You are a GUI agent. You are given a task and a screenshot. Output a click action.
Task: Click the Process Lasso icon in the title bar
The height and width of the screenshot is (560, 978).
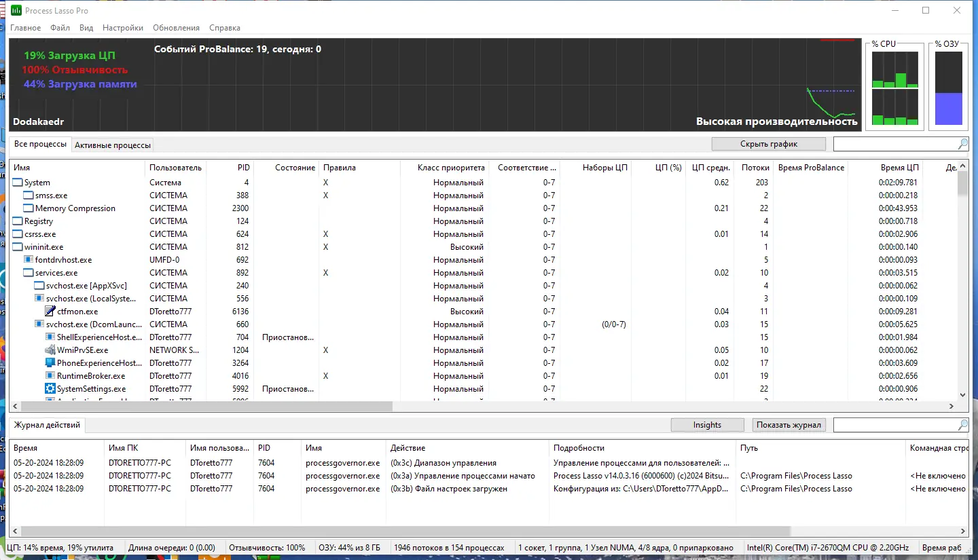[x=16, y=10]
